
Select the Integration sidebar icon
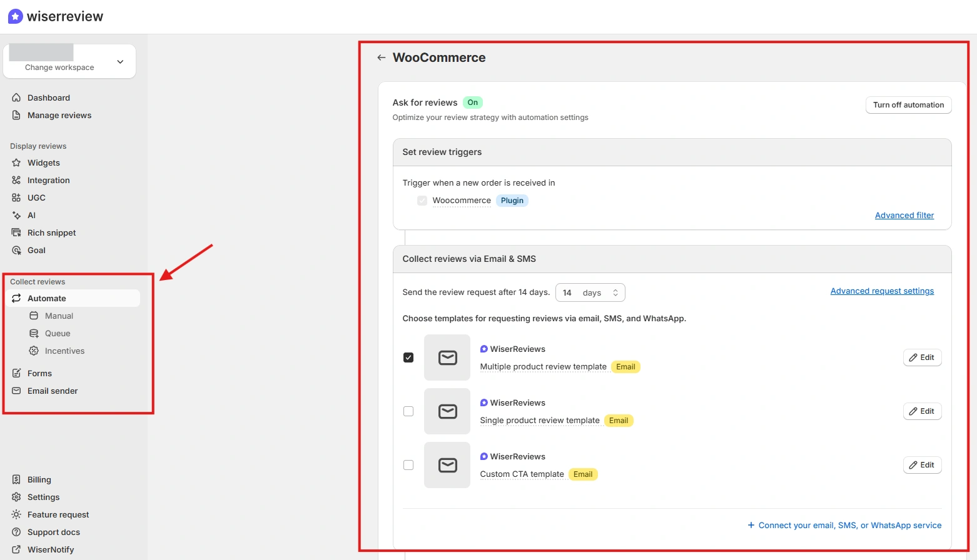click(16, 180)
